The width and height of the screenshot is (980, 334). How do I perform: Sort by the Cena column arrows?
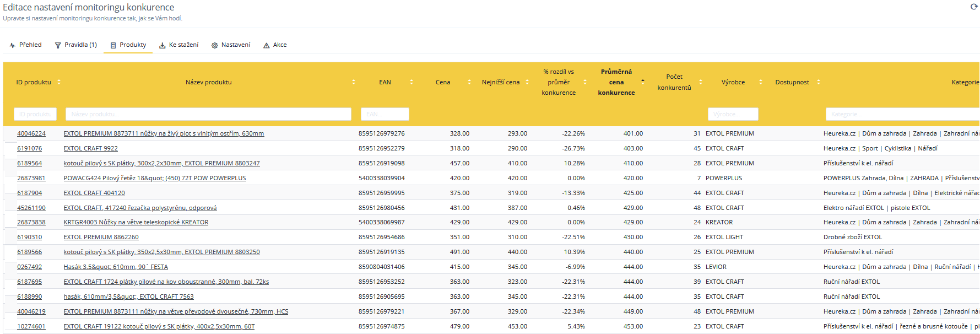(x=469, y=82)
